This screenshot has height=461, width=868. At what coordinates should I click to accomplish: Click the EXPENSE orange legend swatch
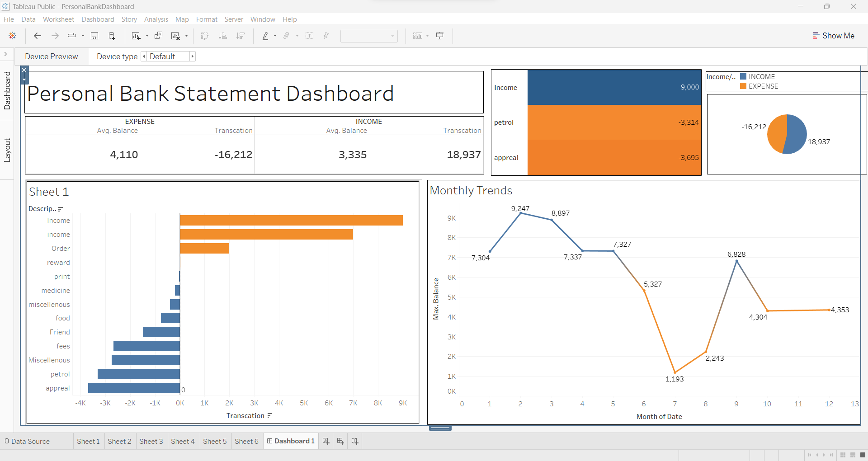click(x=743, y=86)
